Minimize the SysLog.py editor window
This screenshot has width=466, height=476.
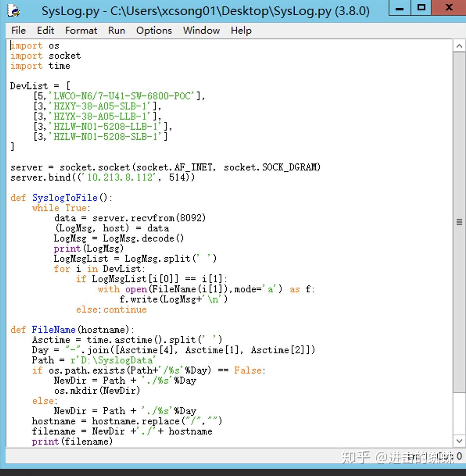pos(399,8)
